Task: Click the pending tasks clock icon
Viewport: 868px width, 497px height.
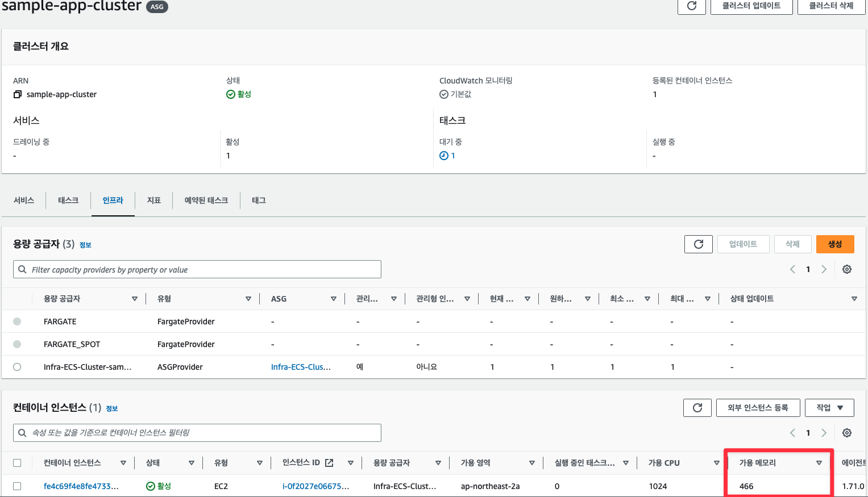Action: coord(444,156)
